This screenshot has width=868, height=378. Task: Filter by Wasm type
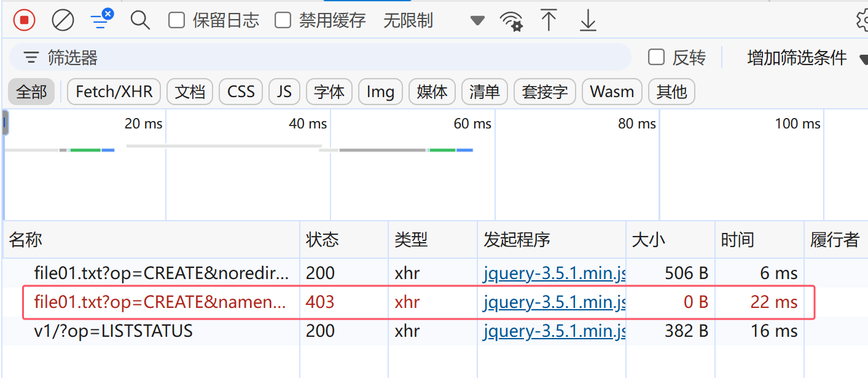coord(612,92)
